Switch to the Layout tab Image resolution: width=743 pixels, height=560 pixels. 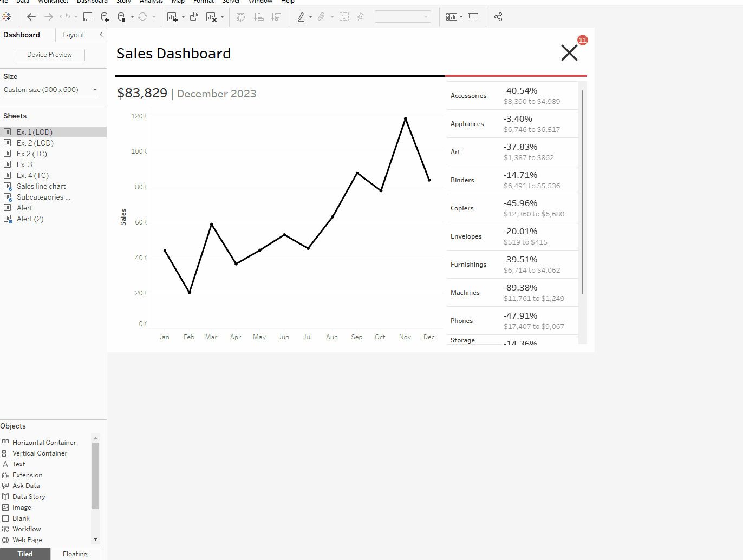[73, 35]
